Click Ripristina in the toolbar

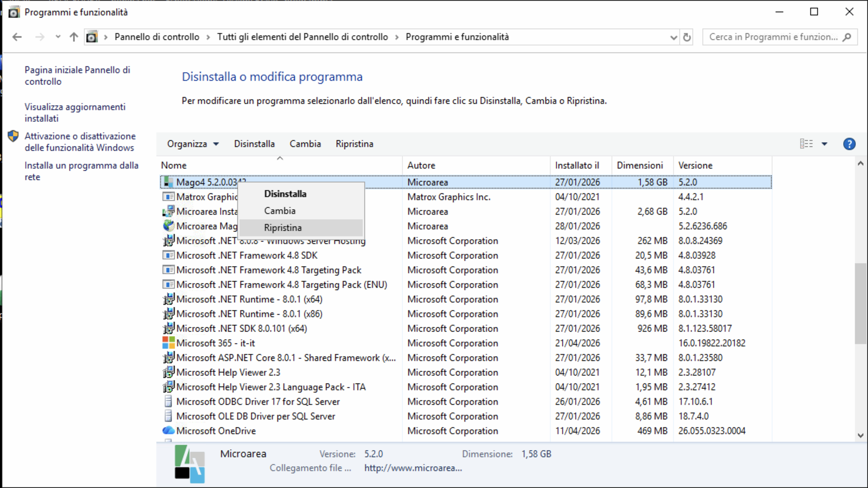tap(354, 144)
